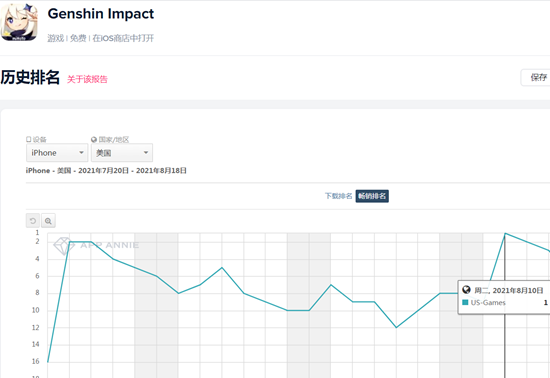Screen dimensions: 550x378
Task: Click the chart reset zoom icon
Action: (x=33, y=221)
